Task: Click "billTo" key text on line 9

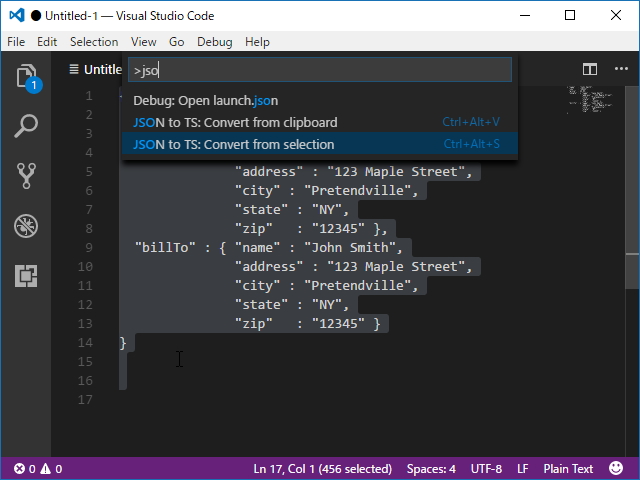Action: pos(165,248)
